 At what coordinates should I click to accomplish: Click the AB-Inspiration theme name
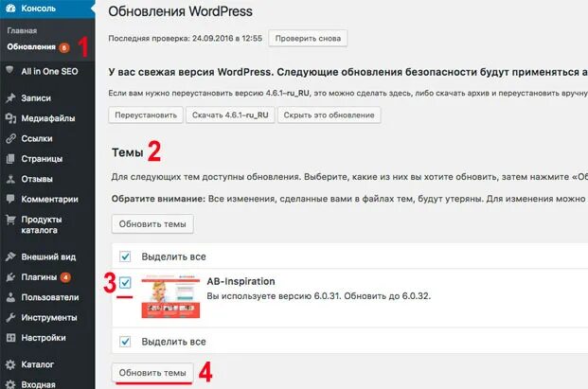(x=241, y=281)
